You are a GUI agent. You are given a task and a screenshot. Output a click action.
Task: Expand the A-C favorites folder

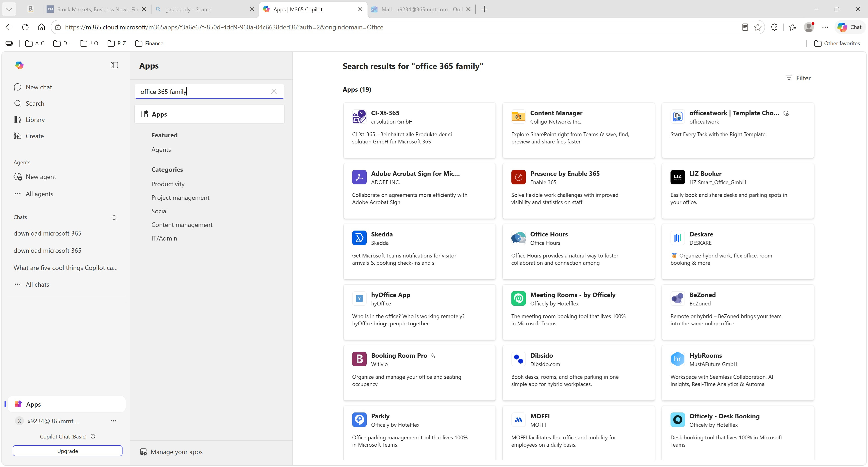coord(35,43)
